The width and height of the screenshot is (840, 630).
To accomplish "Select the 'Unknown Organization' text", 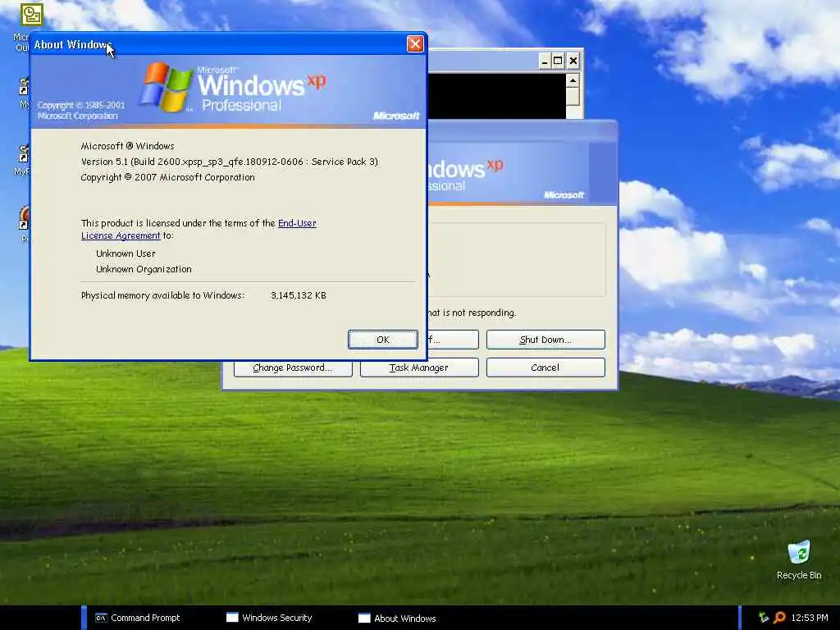I will tap(144, 269).
